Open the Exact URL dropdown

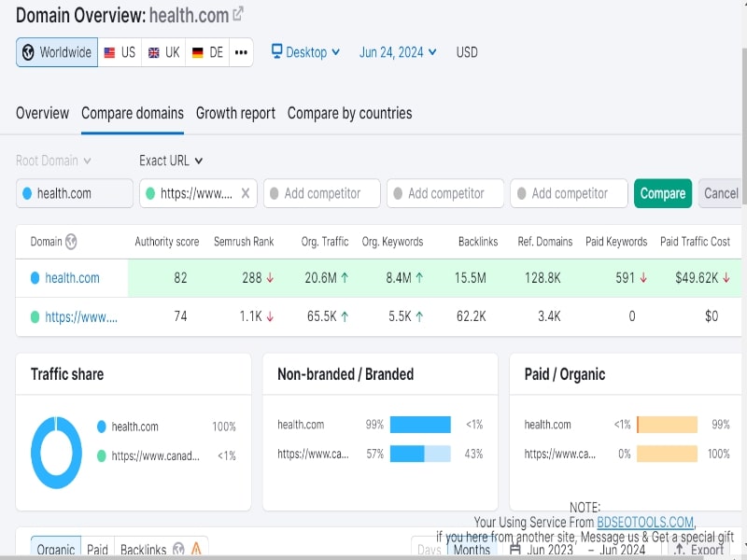click(x=169, y=161)
